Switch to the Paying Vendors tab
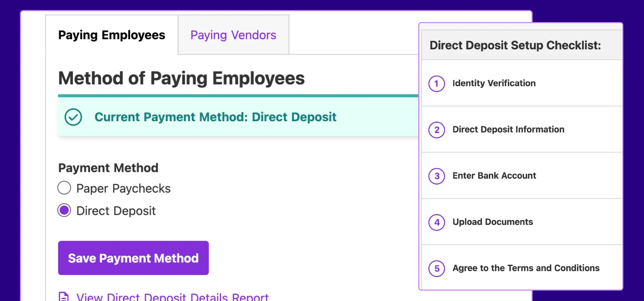 click(233, 35)
